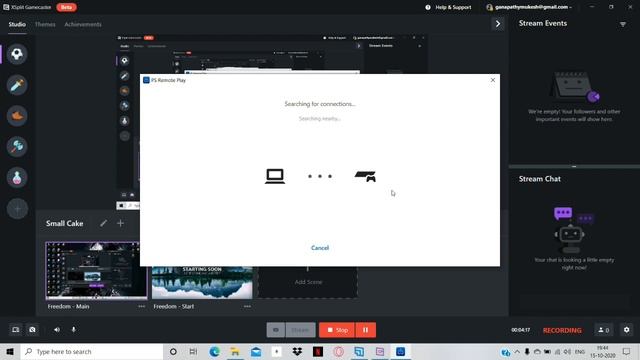Click the Stream Chat heading

pyautogui.click(x=540, y=179)
